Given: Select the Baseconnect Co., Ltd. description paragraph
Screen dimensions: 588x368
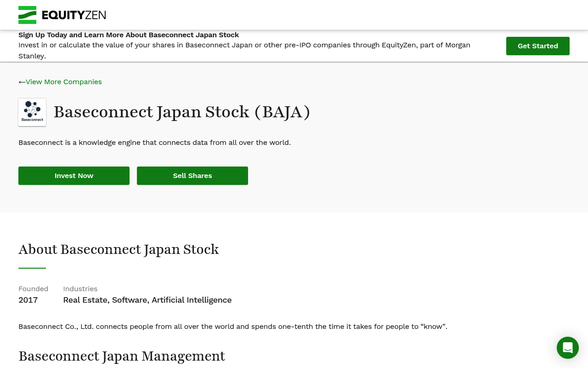Looking at the screenshot, I should [x=233, y=327].
